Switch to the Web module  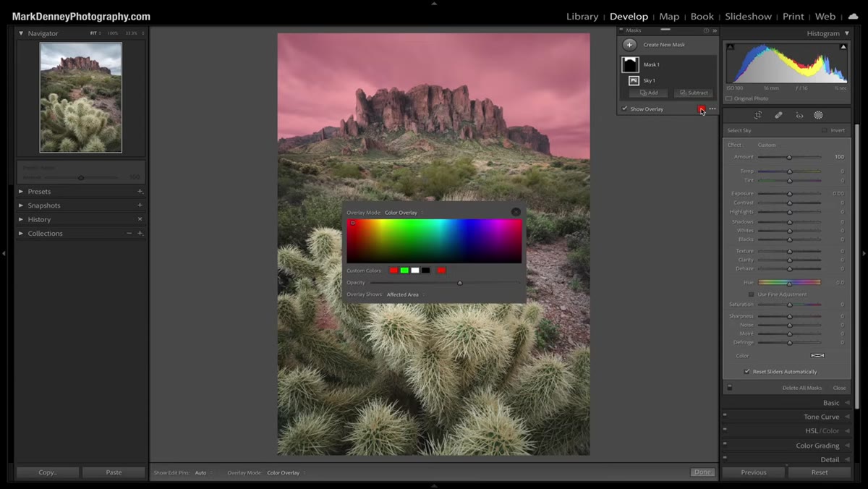pos(825,16)
